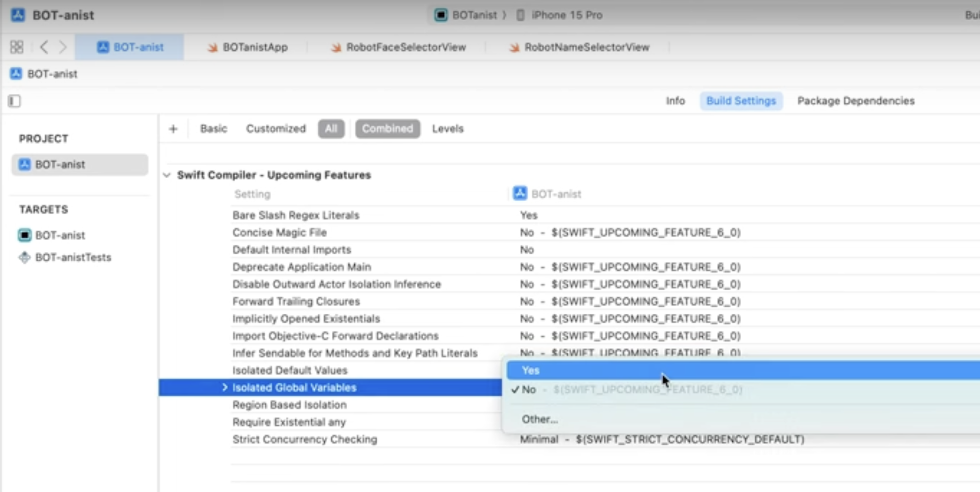Open the related items grid icon
This screenshot has width=980, height=492.
[16, 47]
